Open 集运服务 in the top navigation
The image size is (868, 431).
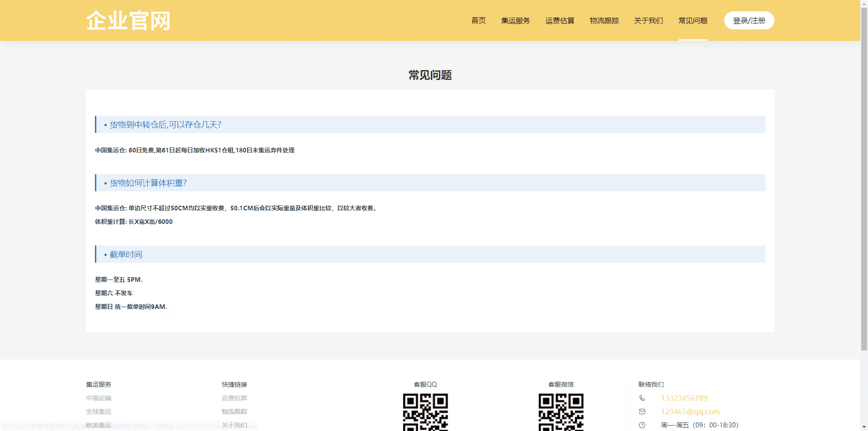pos(515,20)
